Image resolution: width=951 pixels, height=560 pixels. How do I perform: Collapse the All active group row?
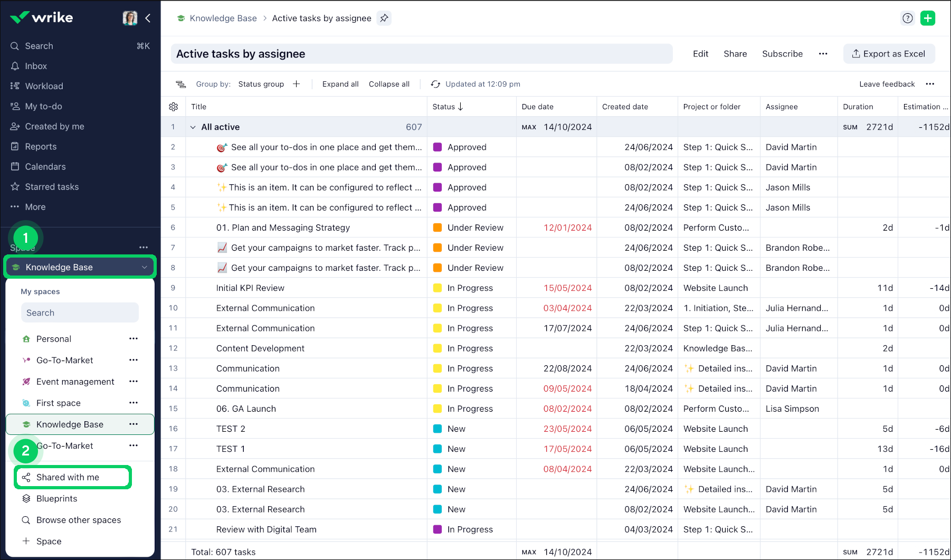[193, 127]
